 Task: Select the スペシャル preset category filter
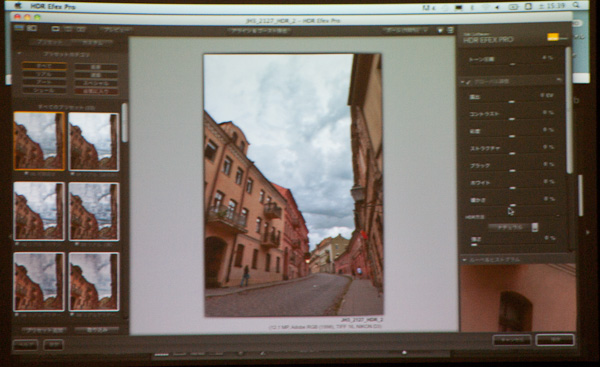coord(96,83)
